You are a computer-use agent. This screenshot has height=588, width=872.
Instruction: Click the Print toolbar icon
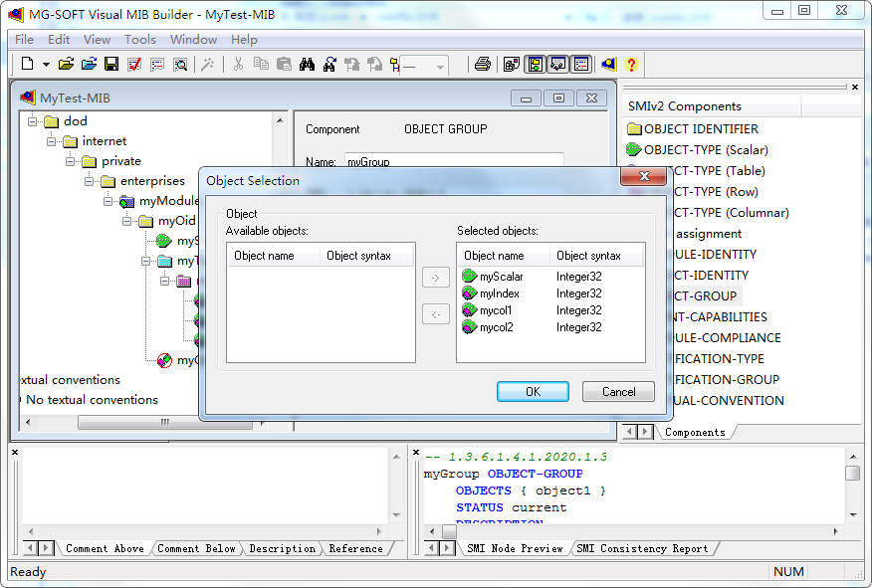pos(483,64)
